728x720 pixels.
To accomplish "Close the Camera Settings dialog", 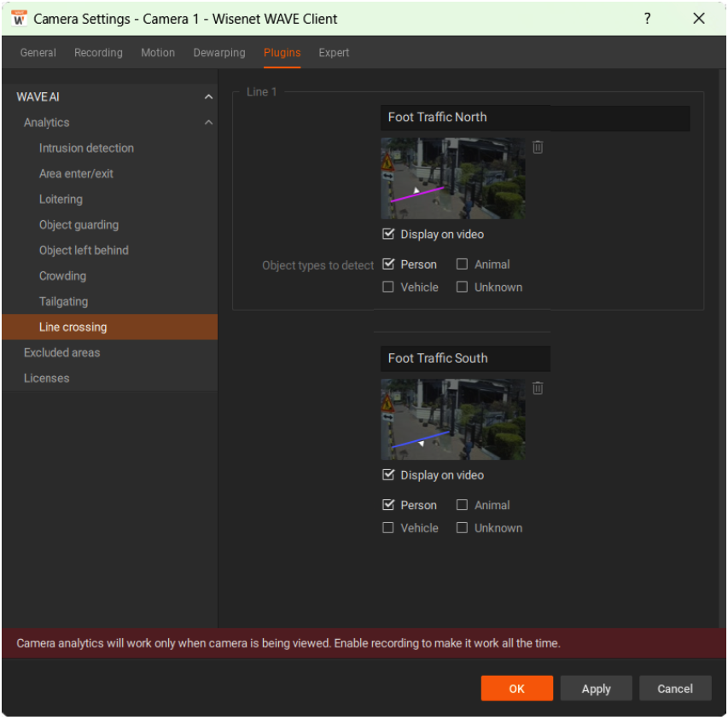I will coord(699,19).
